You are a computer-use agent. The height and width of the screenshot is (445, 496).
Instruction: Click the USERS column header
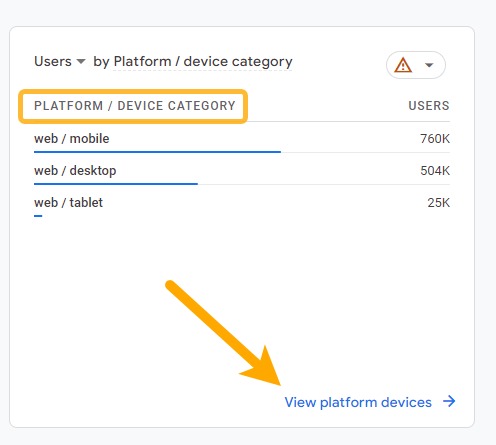tap(429, 106)
